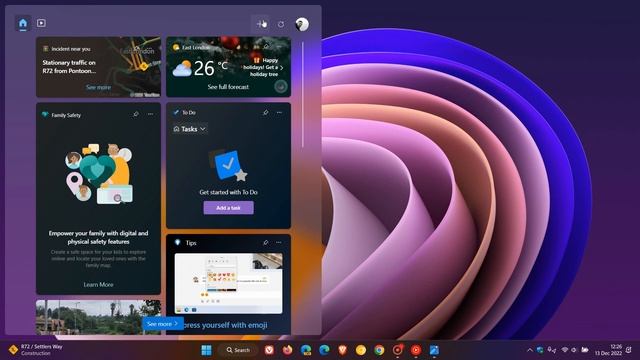Screen dimensions: 640x360
Task: Open the Happy holidays tree promo
Action: 263,67
